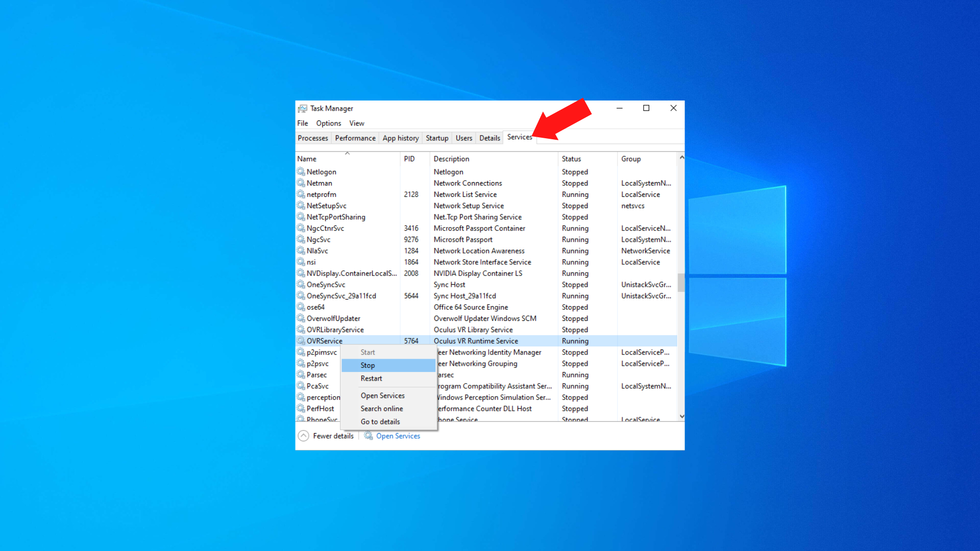Viewport: 980px width, 551px height.
Task: Open Services via the Open Services link
Action: click(x=397, y=436)
